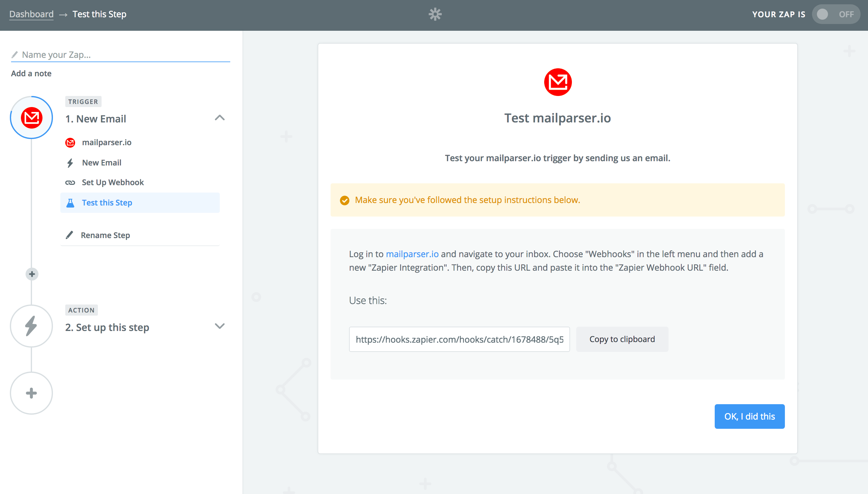
Task: Go back to Dashboard link
Action: click(x=31, y=14)
